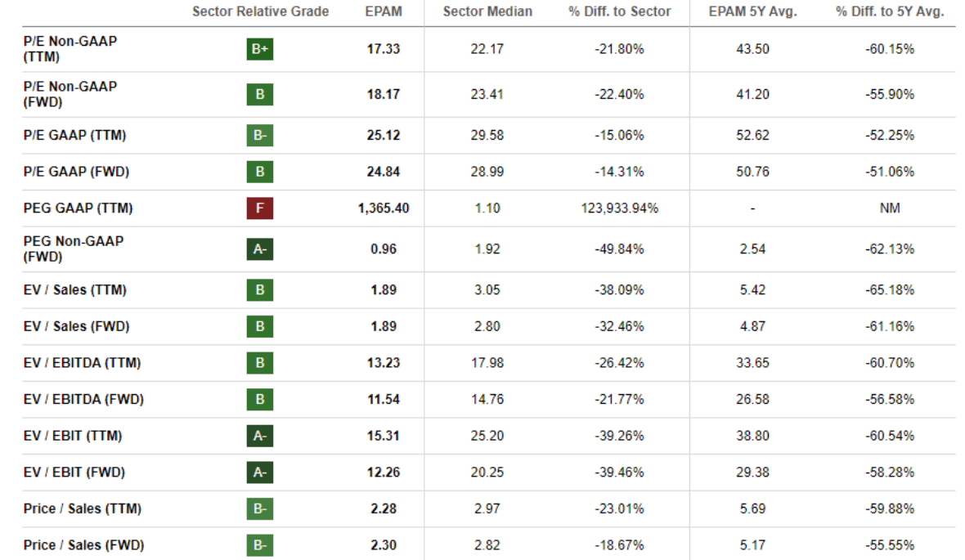Click EPAM value 0.96
The height and width of the screenshot is (560, 965).
384,249
